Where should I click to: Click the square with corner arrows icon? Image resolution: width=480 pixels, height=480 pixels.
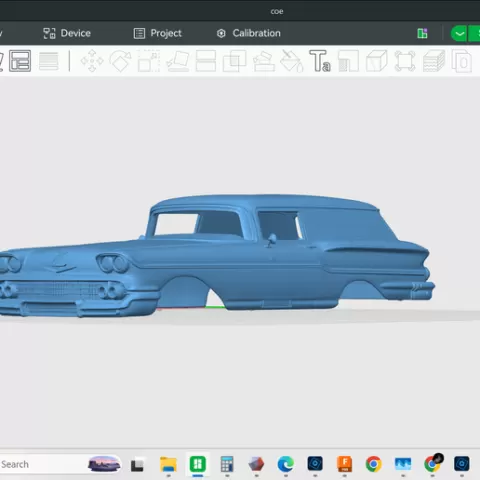coord(405,61)
